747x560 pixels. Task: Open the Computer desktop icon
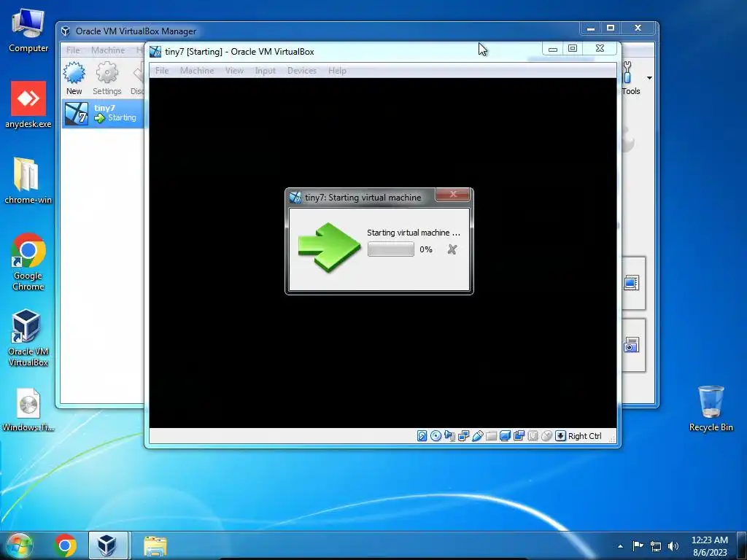(x=28, y=31)
